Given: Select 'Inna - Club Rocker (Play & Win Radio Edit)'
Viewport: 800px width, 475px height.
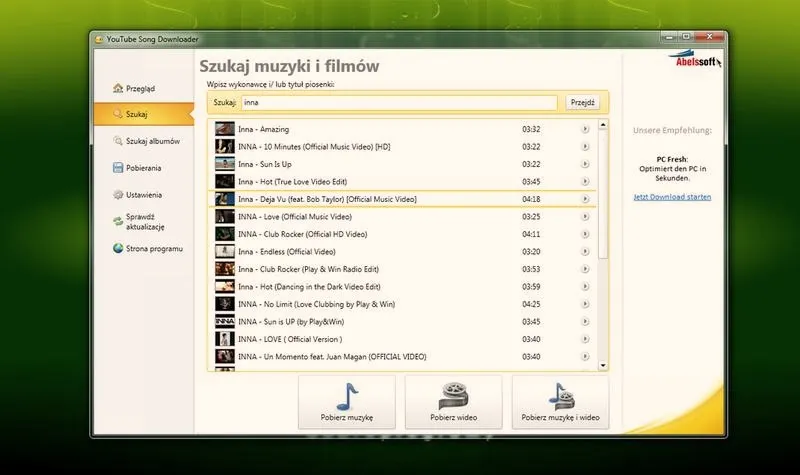Looking at the screenshot, I should click(x=402, y=269).
